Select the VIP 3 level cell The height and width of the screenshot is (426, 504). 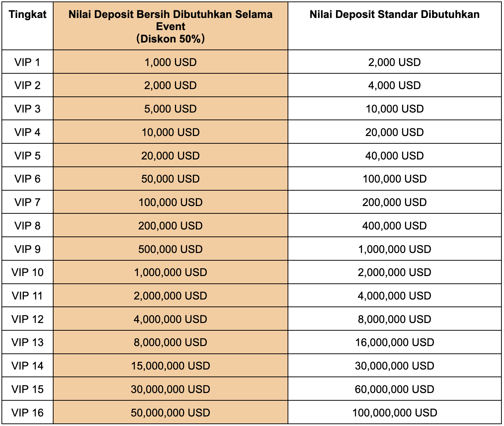28,109
